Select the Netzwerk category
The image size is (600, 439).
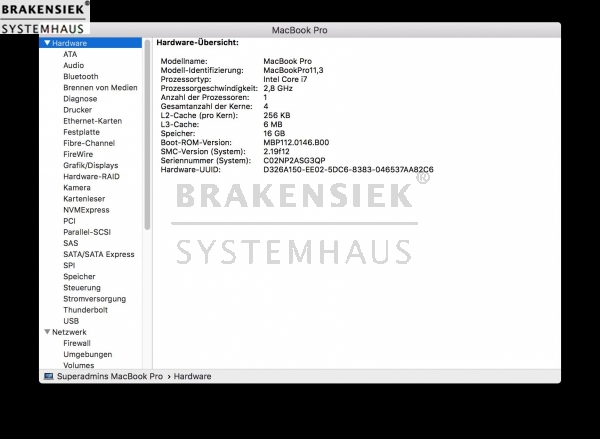[69, 332]
